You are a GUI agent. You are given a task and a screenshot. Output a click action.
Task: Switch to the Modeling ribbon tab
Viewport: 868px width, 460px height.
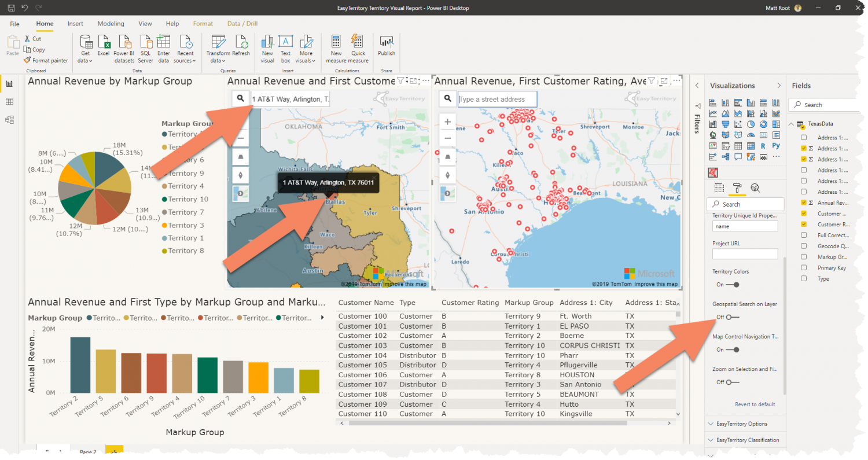[x=111, y=23]
